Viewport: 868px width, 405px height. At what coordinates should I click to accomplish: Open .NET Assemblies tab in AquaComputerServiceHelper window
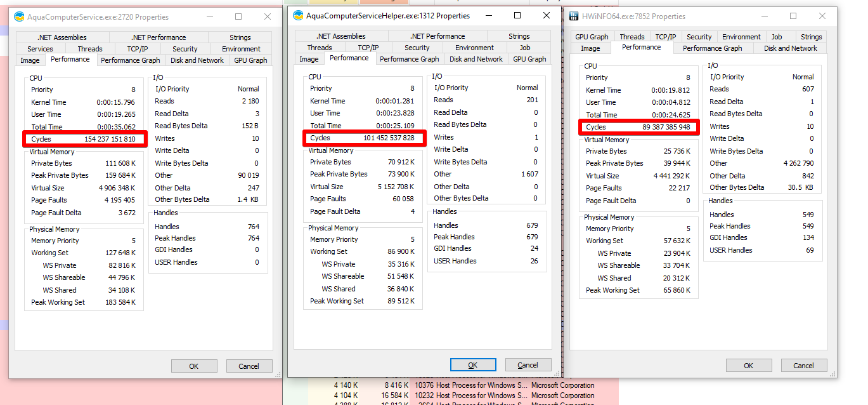[341, 36]
